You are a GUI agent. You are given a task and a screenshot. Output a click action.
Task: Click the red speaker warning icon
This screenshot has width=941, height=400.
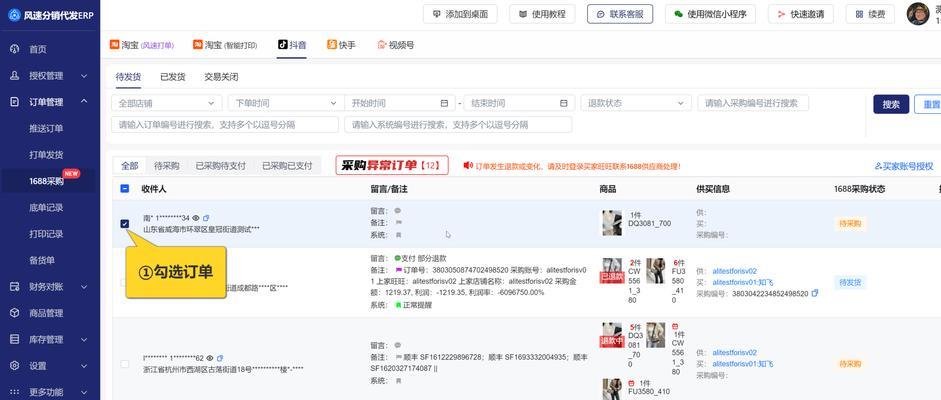468,166
